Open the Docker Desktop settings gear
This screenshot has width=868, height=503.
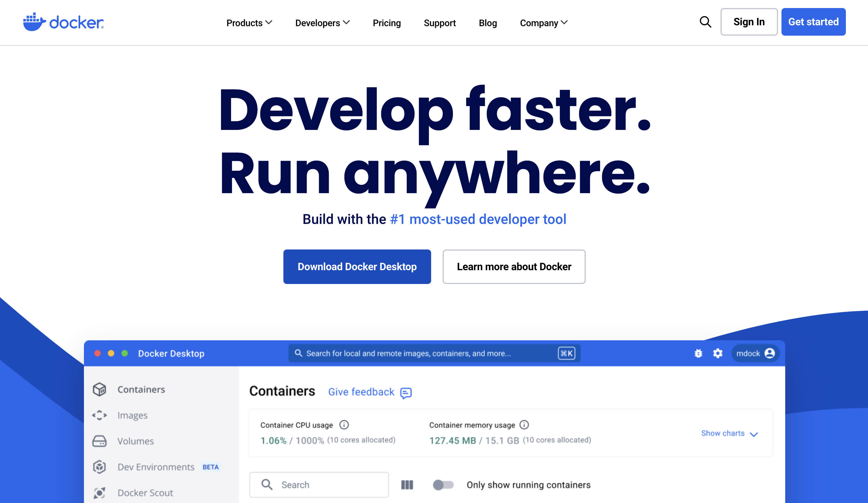[x=718, y=353]
